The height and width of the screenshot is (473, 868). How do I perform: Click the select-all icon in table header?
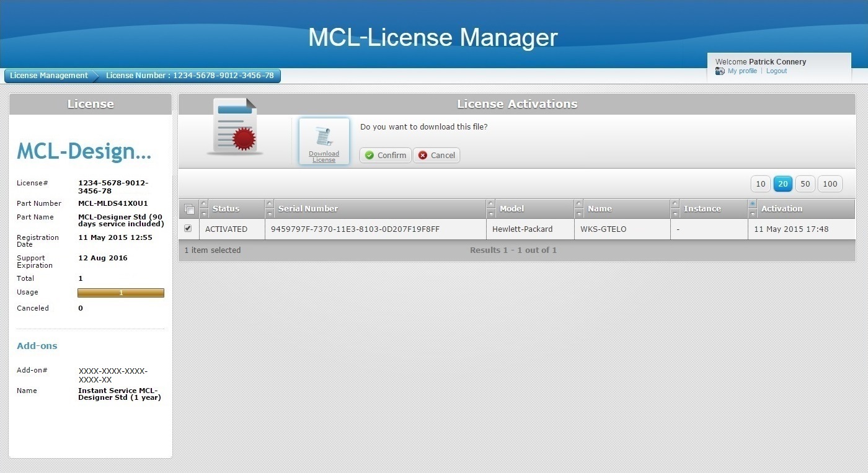189,209
